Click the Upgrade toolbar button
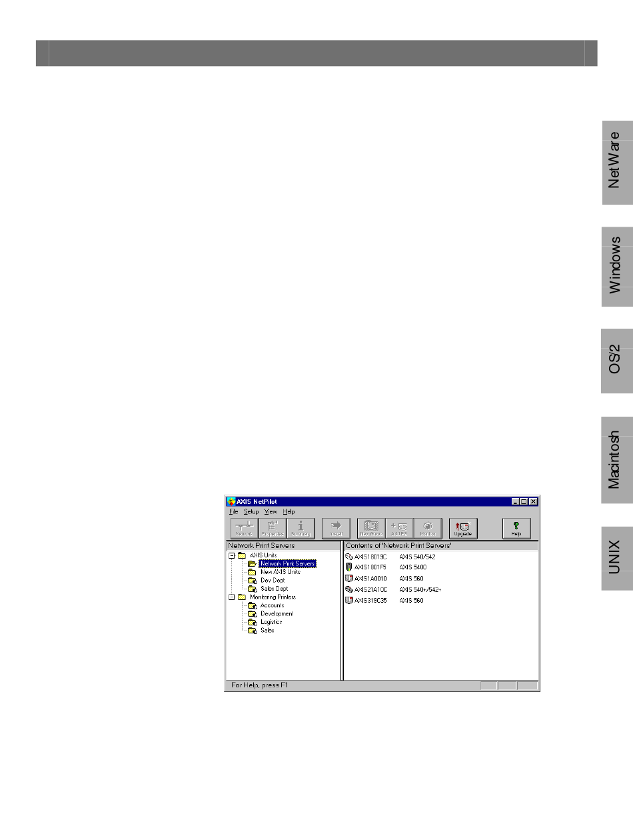 pyautogui.click(x=462, y=528)
